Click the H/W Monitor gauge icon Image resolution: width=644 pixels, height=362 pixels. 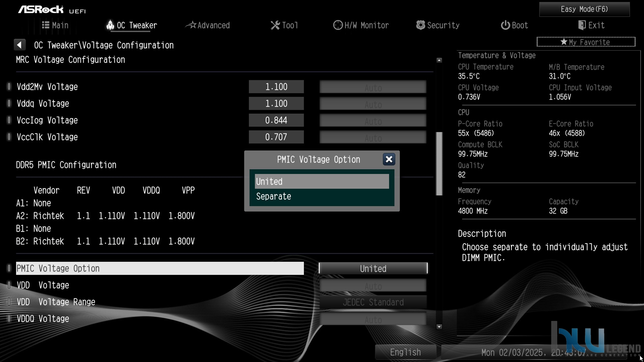tap(338, 25)
